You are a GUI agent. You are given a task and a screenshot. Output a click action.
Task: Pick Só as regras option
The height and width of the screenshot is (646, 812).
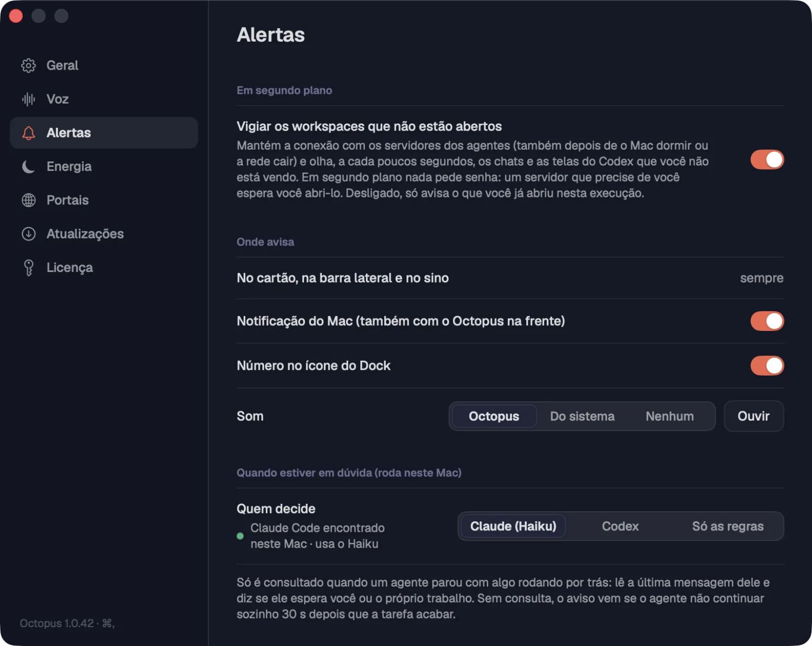[728, 526]
